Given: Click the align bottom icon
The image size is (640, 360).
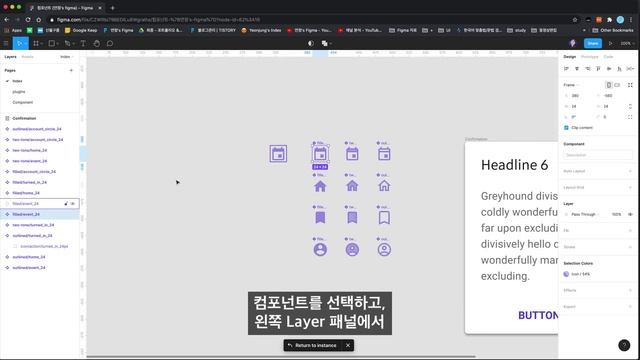Looking at the screenshot, I should [x=619, y=69].
